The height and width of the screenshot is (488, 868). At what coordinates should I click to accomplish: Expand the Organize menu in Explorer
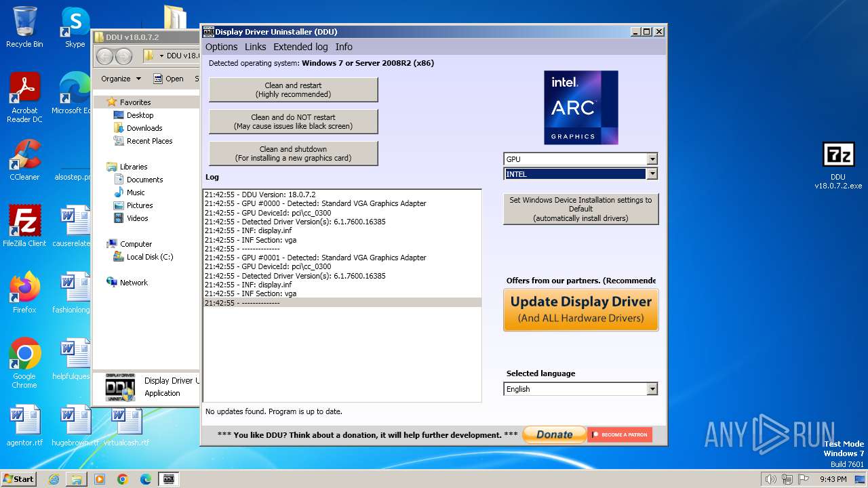121,79
